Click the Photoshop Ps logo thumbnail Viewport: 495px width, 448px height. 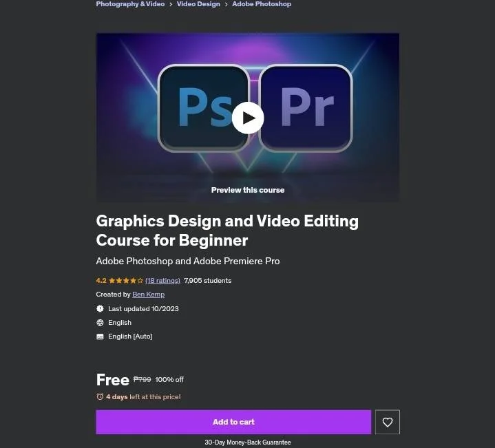tap(204, 108)
